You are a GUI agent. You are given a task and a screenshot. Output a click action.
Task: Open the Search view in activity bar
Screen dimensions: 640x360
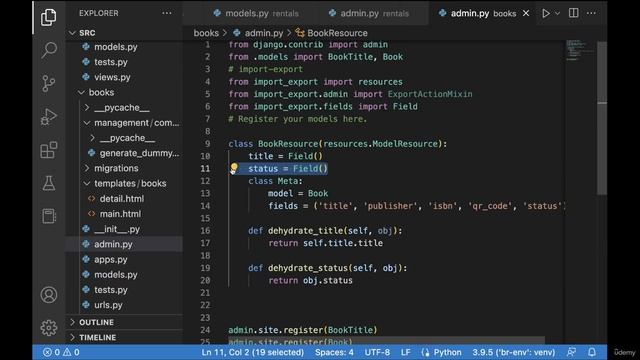pos(49,50)
